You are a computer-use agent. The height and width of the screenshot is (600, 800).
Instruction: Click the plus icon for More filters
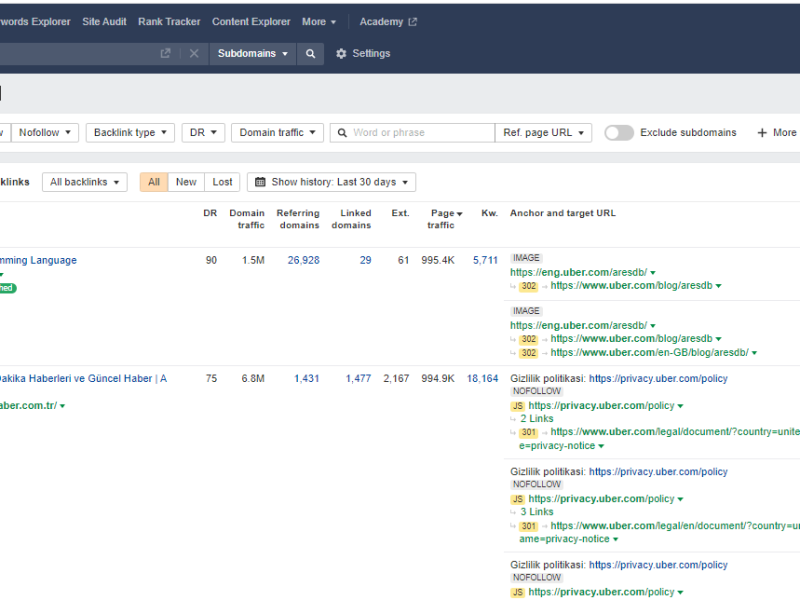click(x=762, y=132)
